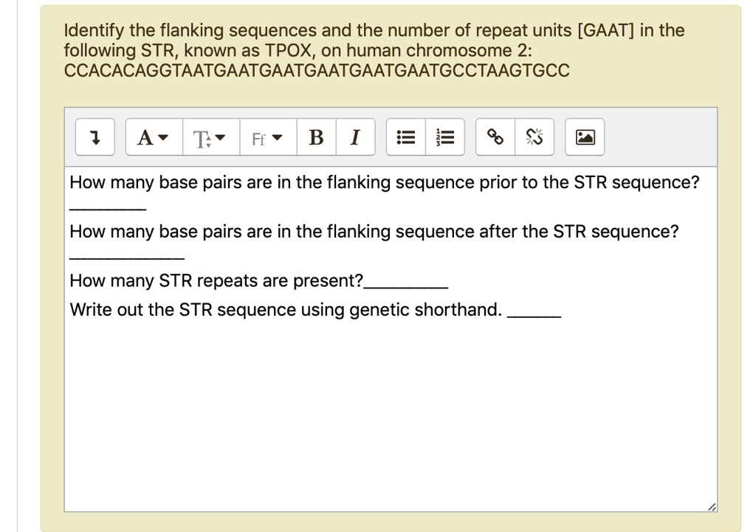Open the insert image dialog

tap(584, 137)
